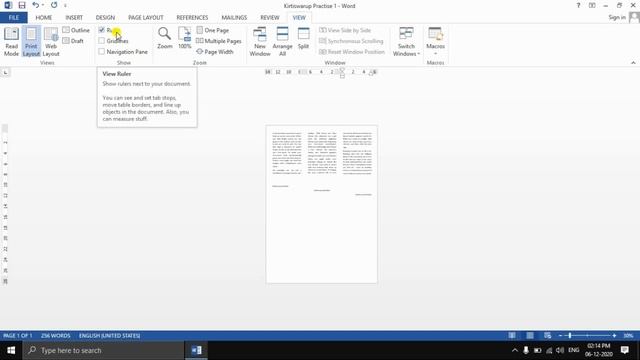Open the Undo history dropdown arrow
Screen dimensions: 640x360
tap(43, 5)
